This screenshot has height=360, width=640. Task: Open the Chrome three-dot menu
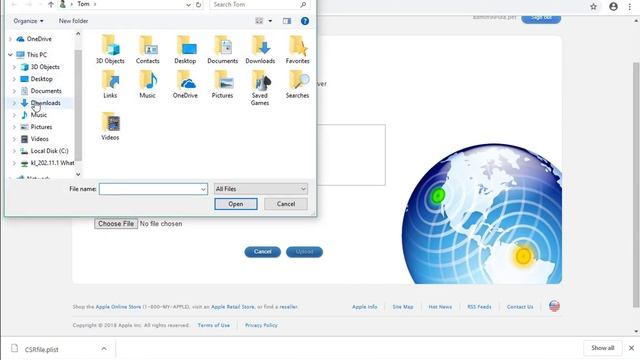tap(630, 7)
